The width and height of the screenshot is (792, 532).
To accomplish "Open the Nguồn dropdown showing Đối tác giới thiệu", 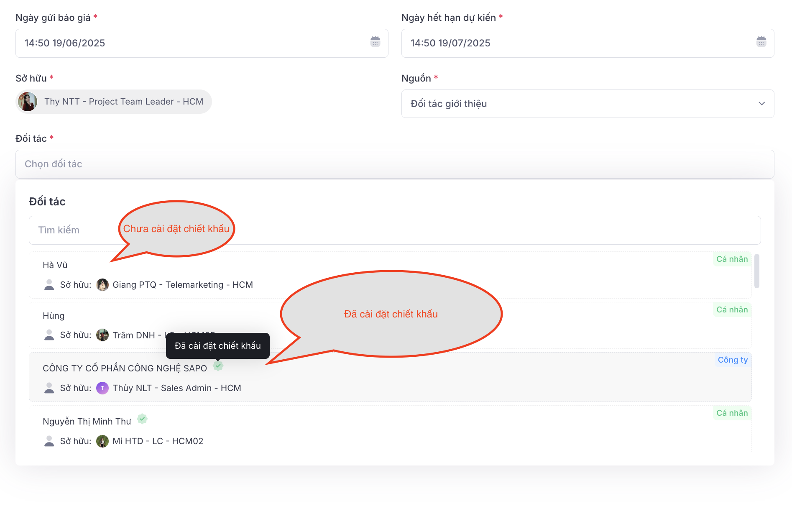I will point(761,104).
